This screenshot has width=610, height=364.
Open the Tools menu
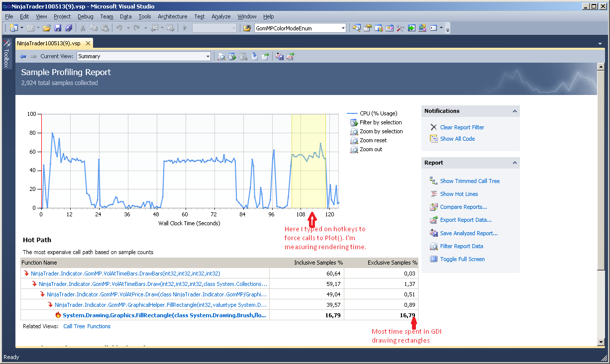145,16
